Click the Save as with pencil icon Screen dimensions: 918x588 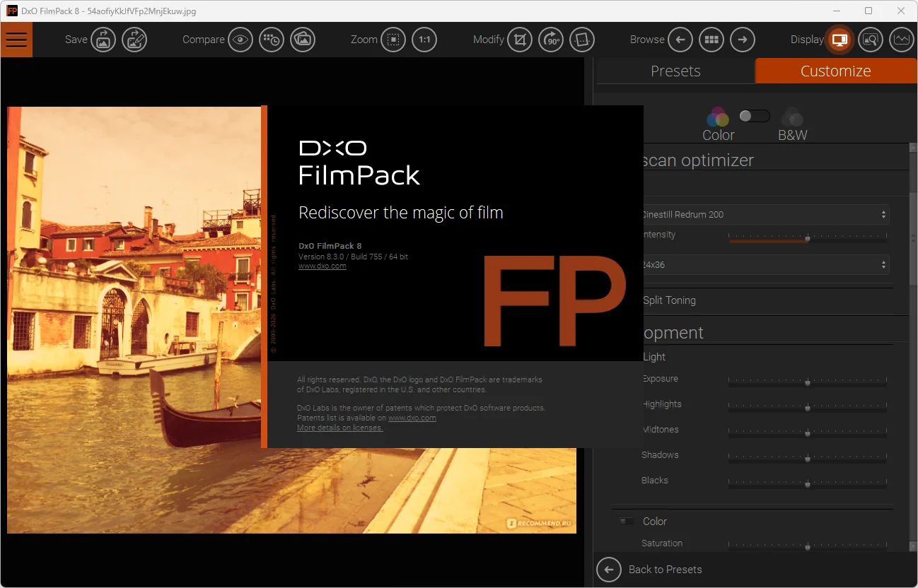134,40
